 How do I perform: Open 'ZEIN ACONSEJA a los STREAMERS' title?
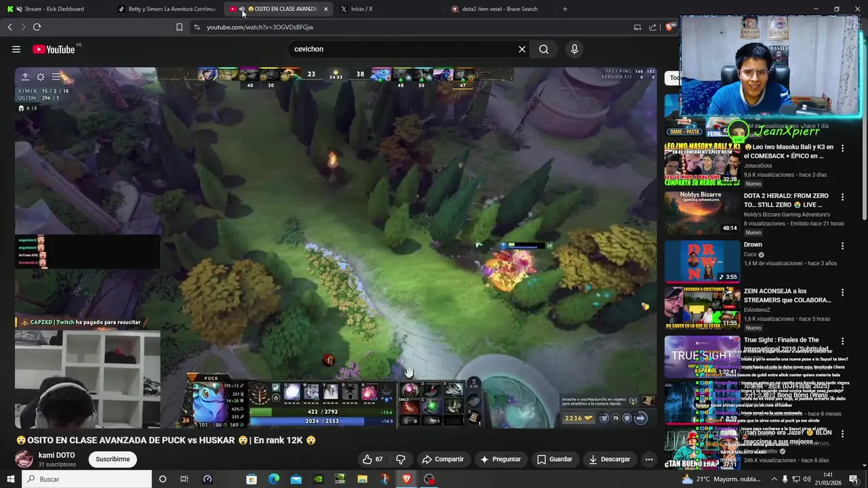tap(787, 296)
